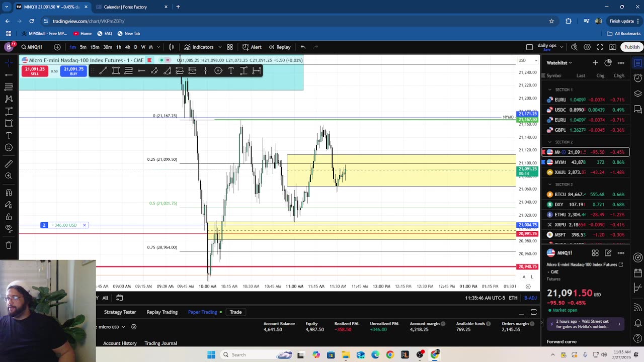The image size is (644, 362).
Task: Start bar Replay
Action: [279, 47]
